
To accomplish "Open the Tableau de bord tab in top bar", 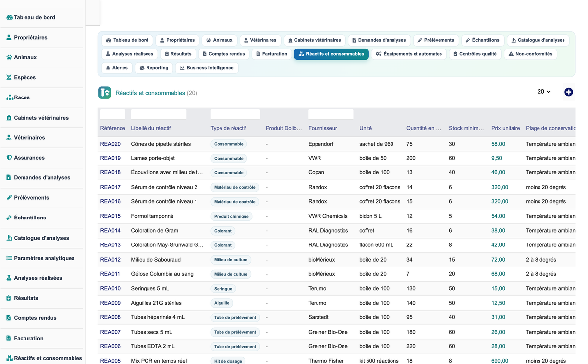I will 127,40.
